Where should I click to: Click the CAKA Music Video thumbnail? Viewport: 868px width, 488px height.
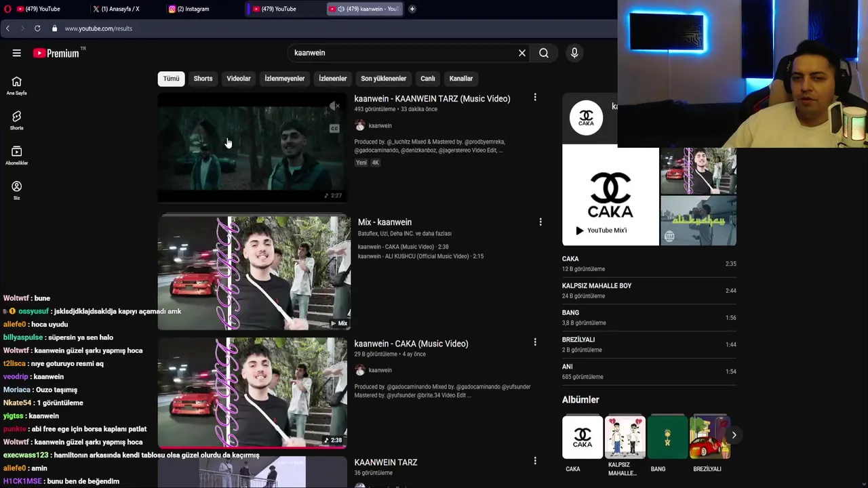[252, 392]
